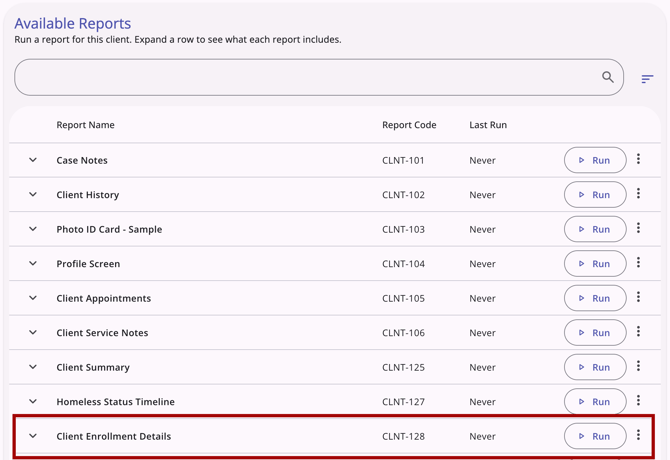Image resolution: width=670 pixels, height=460 pixels.
Task: Expand the Profile Screen row
Action: (x=33, y=264)
